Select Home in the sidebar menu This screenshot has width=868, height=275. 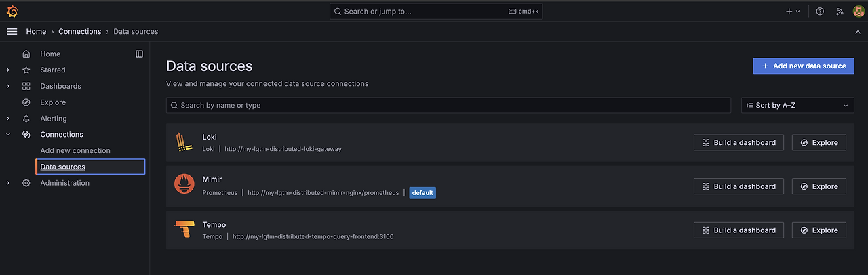pyautogui.click(x=50, y=54)
